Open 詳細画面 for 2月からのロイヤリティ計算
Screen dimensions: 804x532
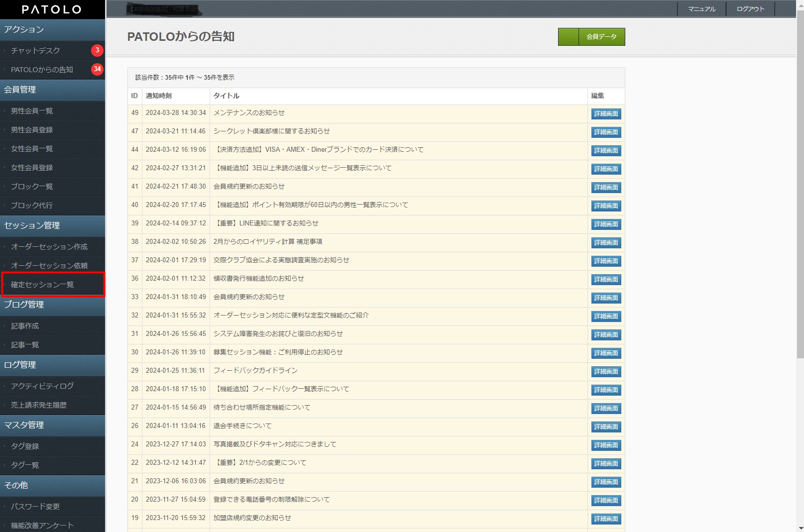tap(606, 243)
